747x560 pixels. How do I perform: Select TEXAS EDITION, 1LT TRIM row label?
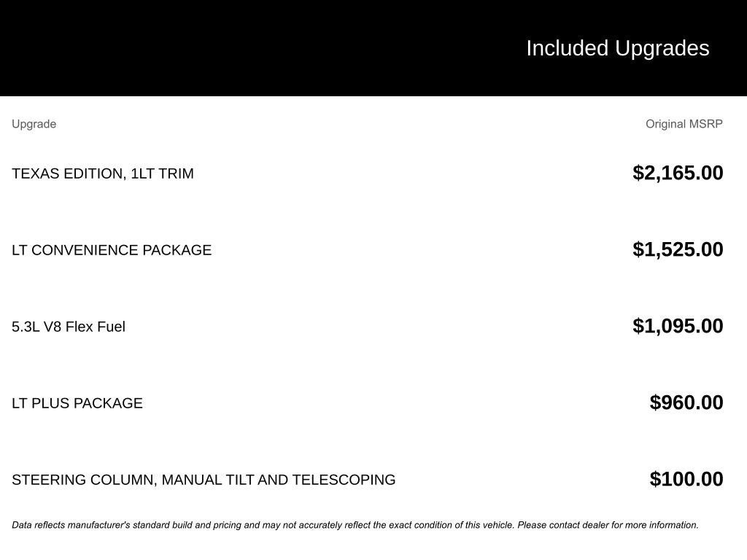pos(103,174)
